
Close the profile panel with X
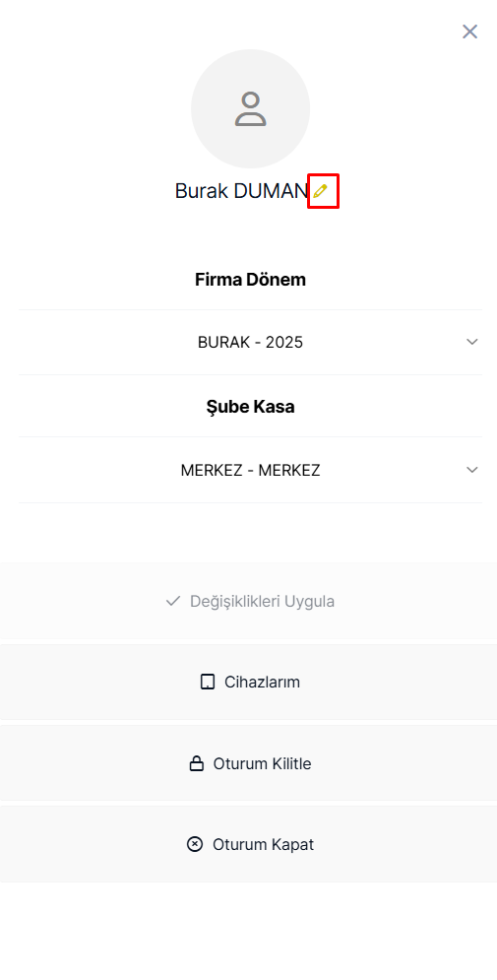pyautogui.click(x=469, y=32)
